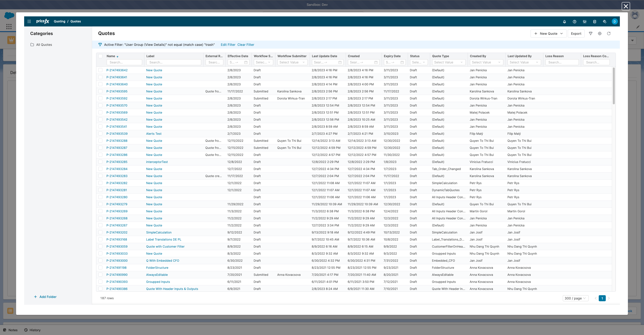Click the Export button
Image resolution: width=644 pixels, height=335 pixels.
(x=576, y=33)
